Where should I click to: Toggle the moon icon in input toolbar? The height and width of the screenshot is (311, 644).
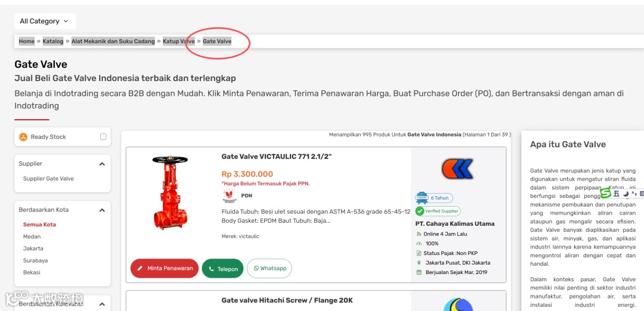[626, 193]
